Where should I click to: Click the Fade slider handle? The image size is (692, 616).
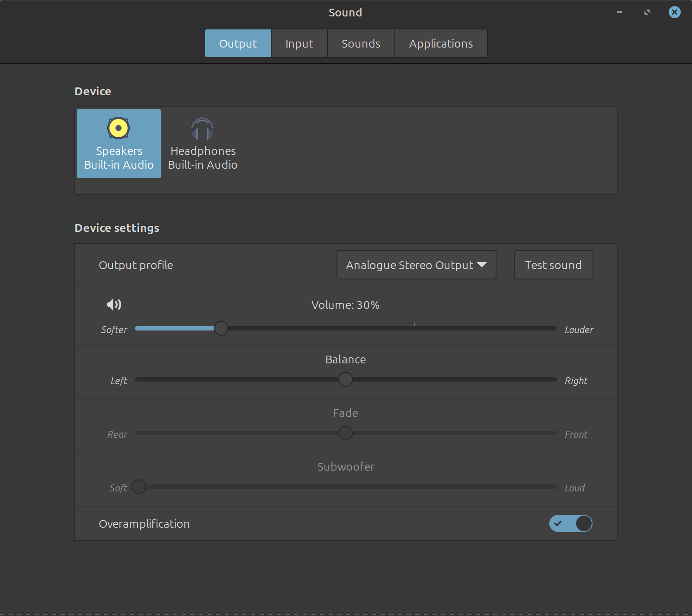[346, 433]
